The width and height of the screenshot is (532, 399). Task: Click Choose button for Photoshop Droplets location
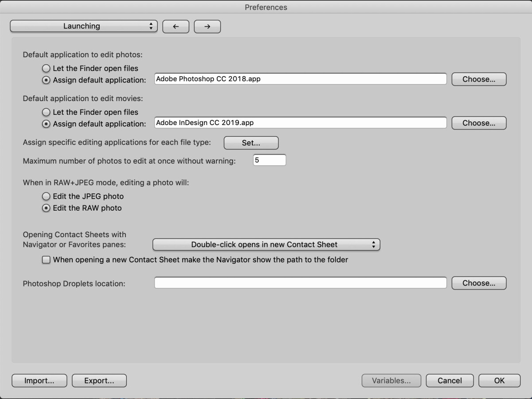[479, 283]
